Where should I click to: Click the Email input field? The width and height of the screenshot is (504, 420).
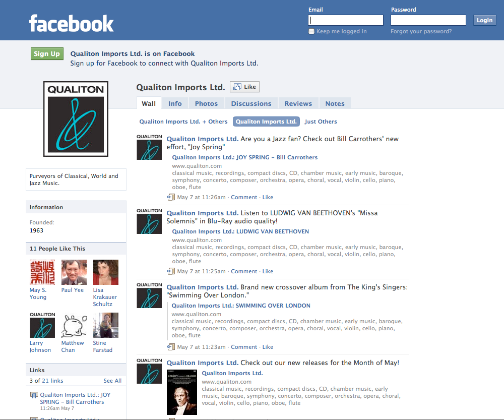click(346, 20)
